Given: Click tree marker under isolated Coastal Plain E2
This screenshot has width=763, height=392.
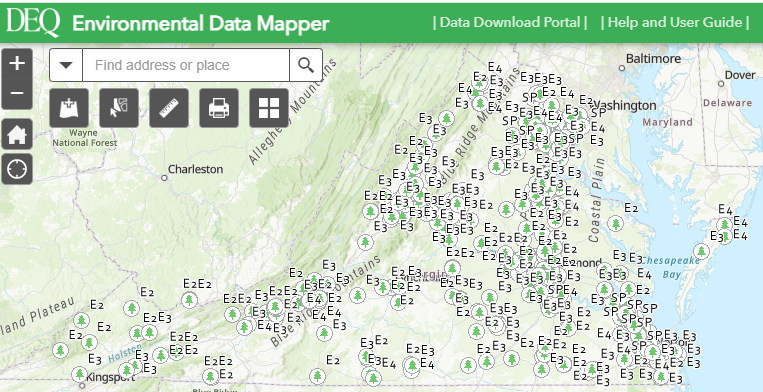Looking at the screenshot, I should coord(616,224).
